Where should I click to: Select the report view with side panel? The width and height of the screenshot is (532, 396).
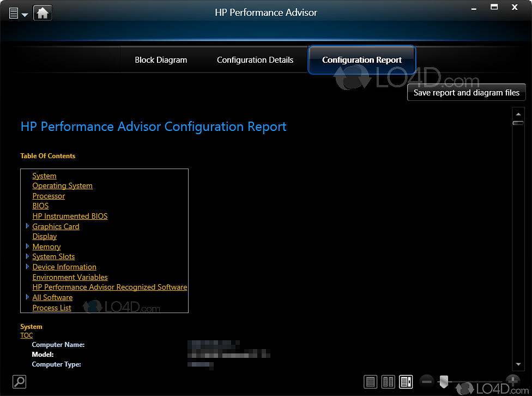(x=406, y=382)
